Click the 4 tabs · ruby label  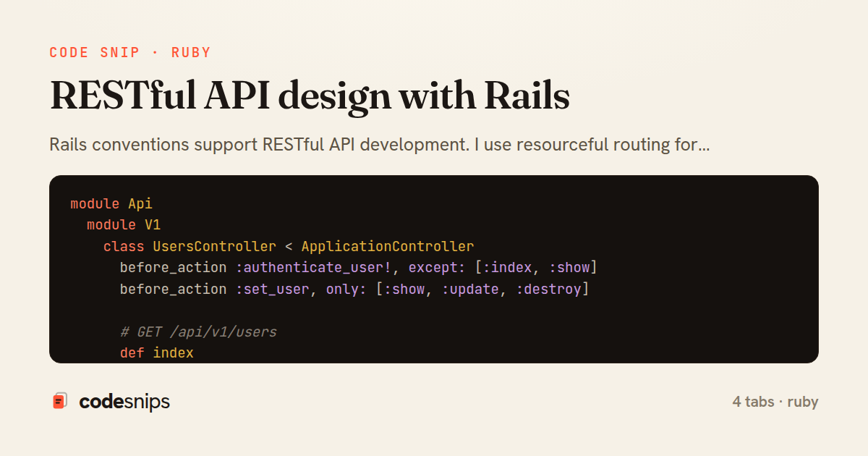775,402
